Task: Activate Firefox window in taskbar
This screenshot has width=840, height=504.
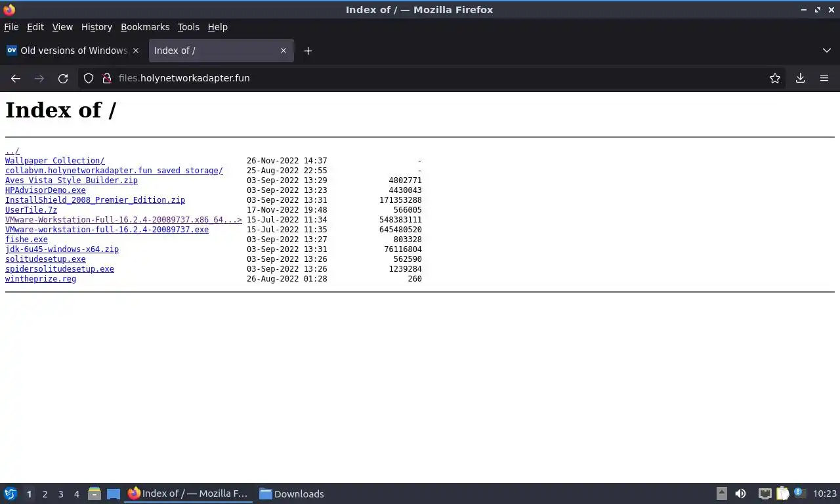Action: tap(189, 493)
